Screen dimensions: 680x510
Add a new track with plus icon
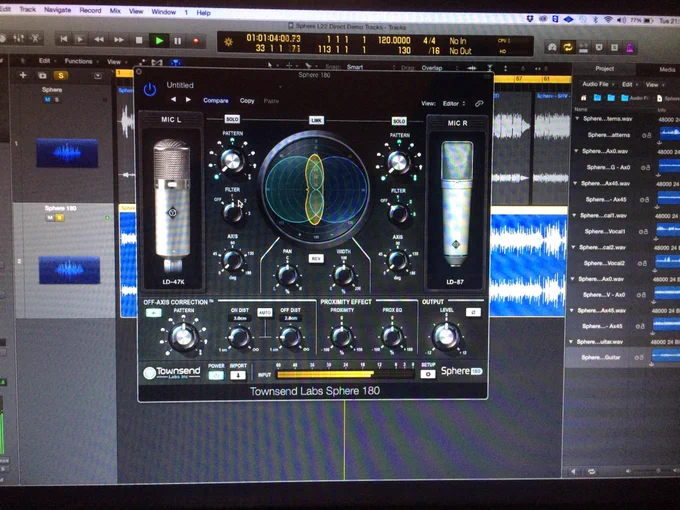pos(23,75)
